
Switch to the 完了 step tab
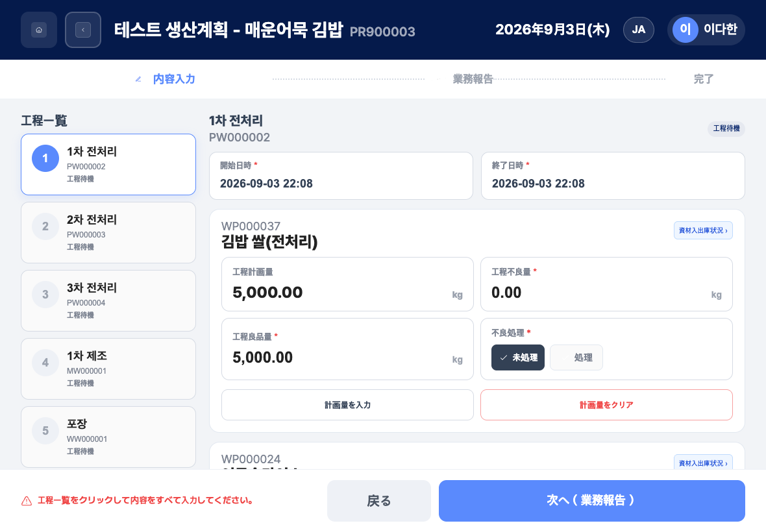tap(704, 79)
